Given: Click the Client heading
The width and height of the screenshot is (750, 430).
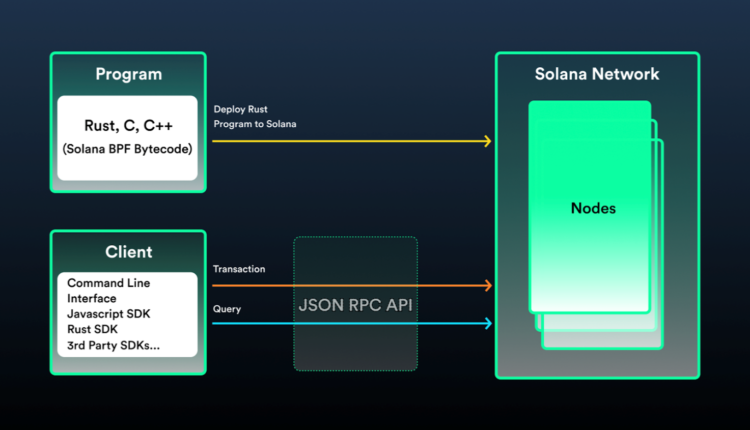Looking at the screenshot, I should click(x=128, y=252).
